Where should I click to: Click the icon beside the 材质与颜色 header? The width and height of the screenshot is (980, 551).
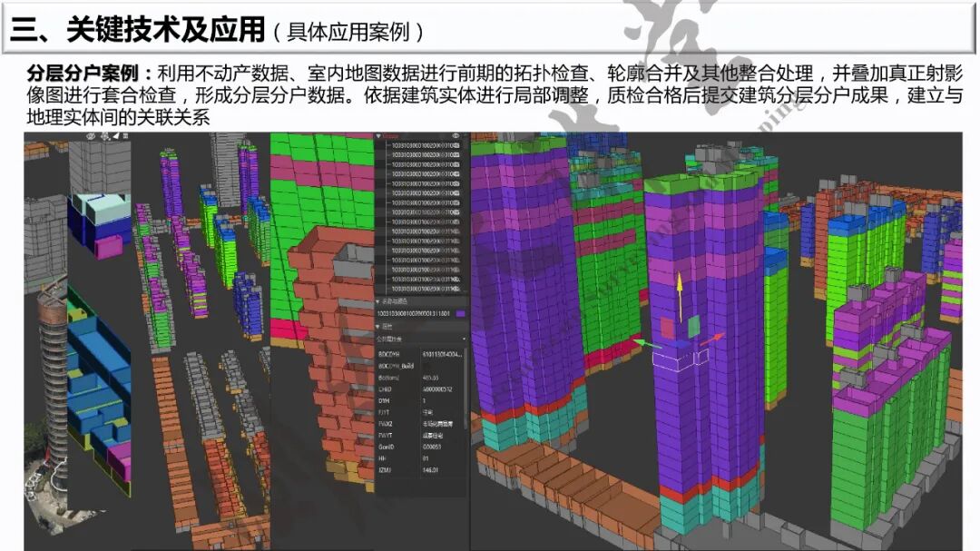[377, 302]
